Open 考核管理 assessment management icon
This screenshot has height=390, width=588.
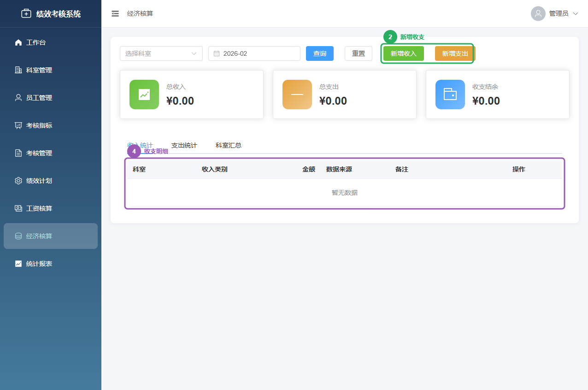pos(18,153)
